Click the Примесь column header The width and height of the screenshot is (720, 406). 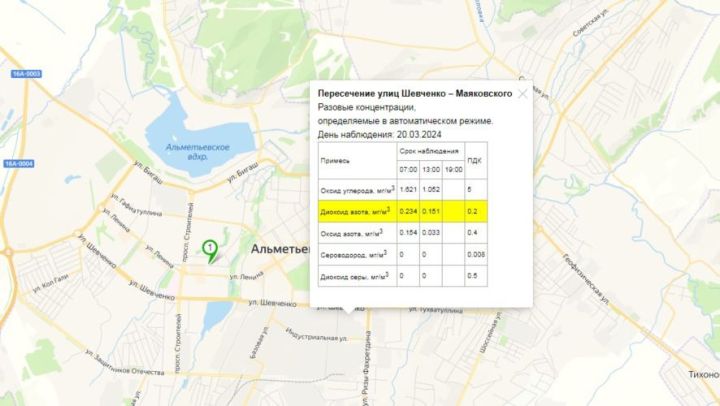(x=335, y=161)
